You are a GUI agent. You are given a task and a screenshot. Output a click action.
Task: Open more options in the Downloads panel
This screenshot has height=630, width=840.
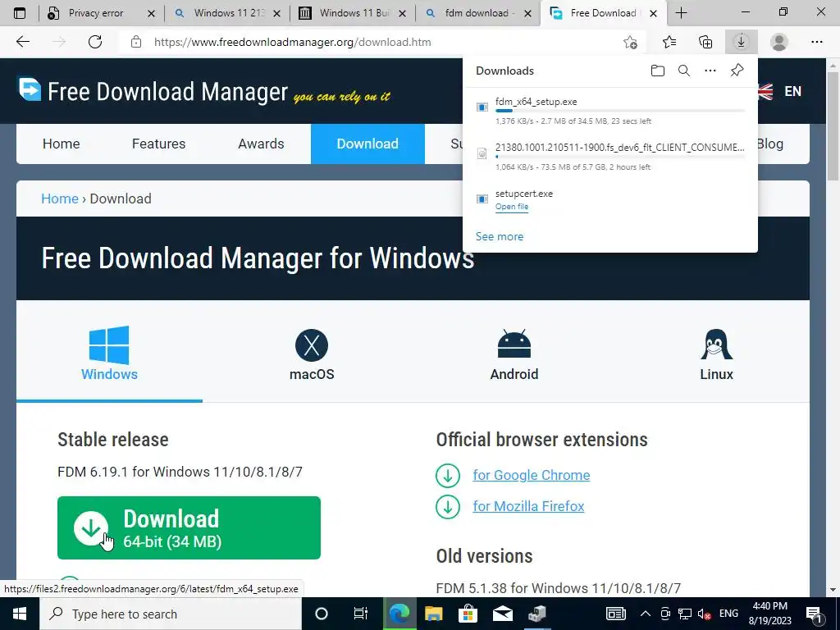point(710,71)
